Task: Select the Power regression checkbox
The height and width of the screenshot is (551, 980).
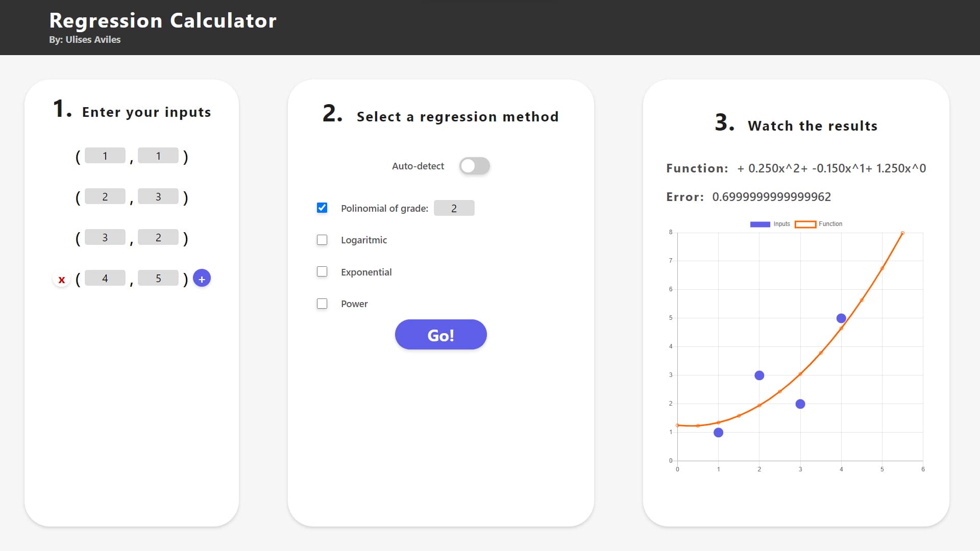Action: pos(322,304)
